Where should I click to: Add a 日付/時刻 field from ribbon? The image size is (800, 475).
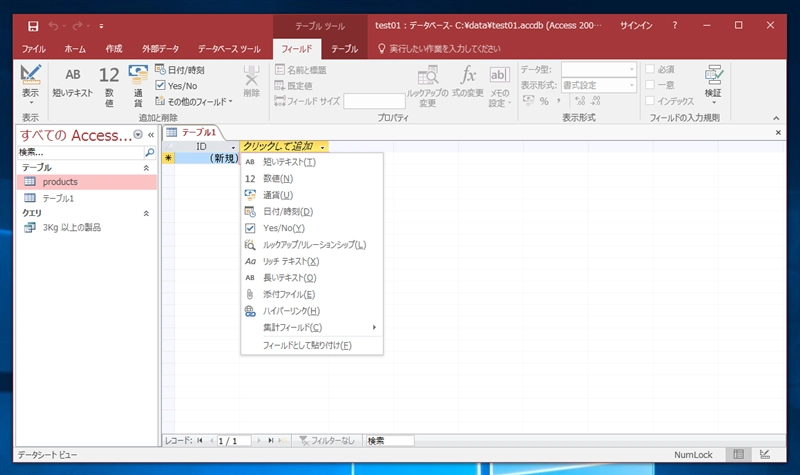click(x=180, y=70)
